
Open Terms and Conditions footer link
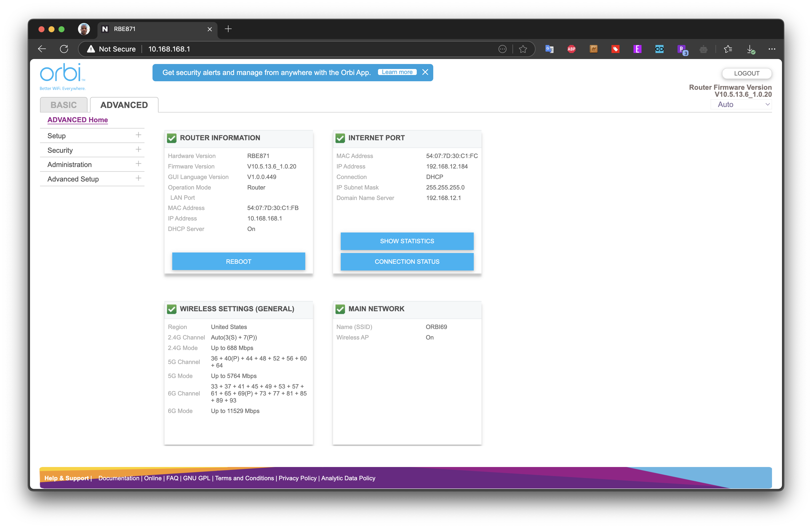[244, 478]
